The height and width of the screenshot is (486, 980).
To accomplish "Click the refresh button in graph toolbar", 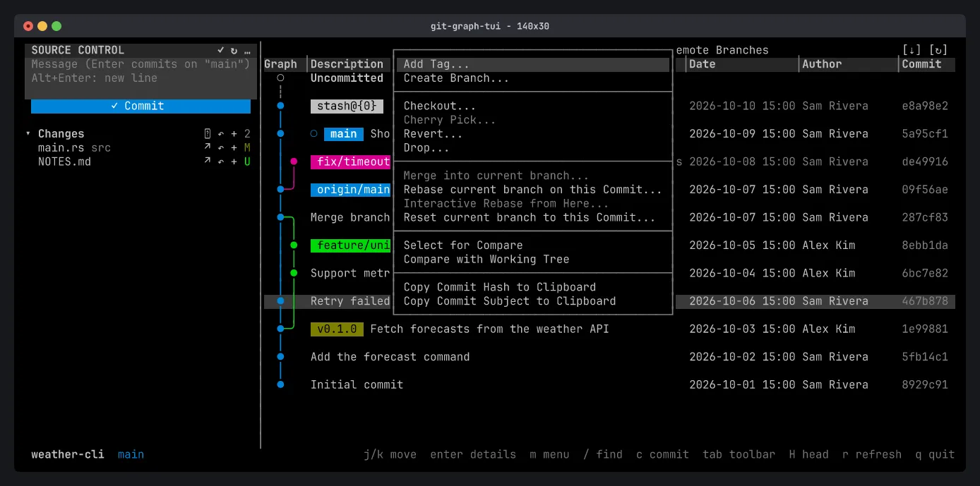I will [x=938, y=50].
